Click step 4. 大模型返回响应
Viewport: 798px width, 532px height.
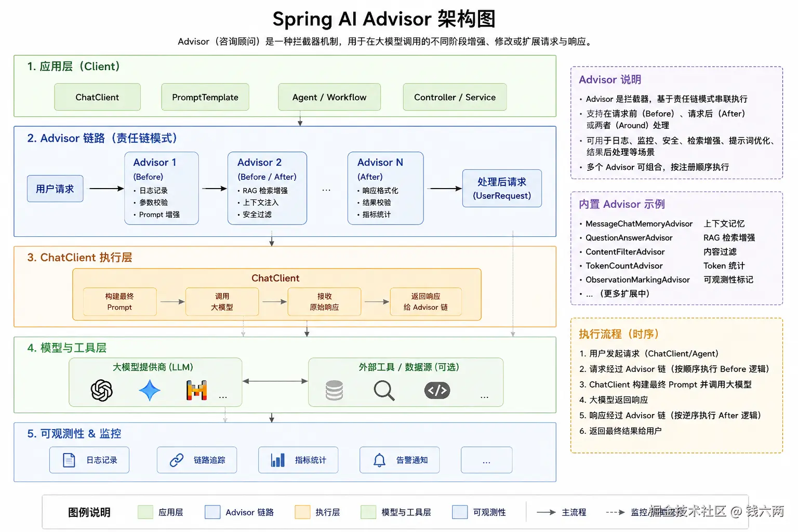(x=614, y=400)
